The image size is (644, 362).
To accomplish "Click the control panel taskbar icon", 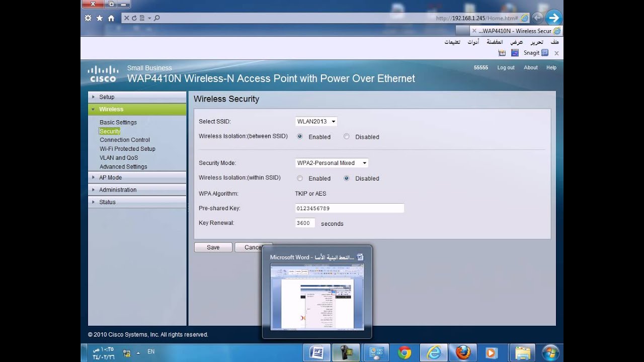I will 376,352.
